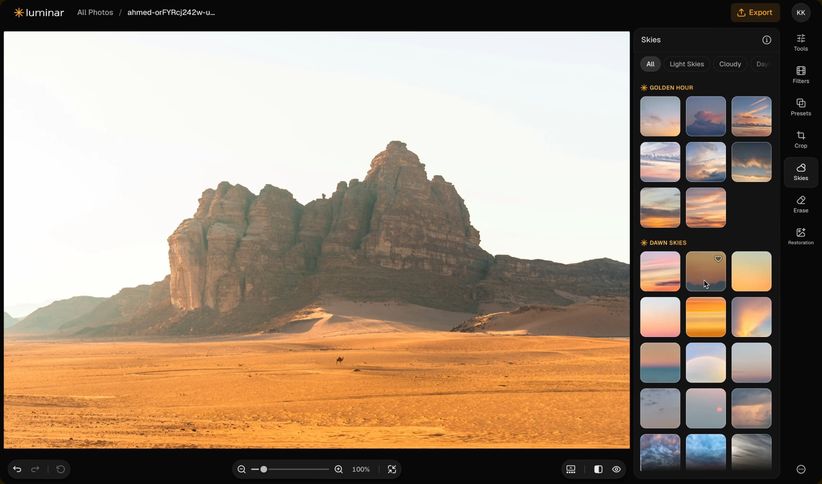Screen dimensions: 822x484
Task: Click the reset history icon
Action: [x=60, y=469]
